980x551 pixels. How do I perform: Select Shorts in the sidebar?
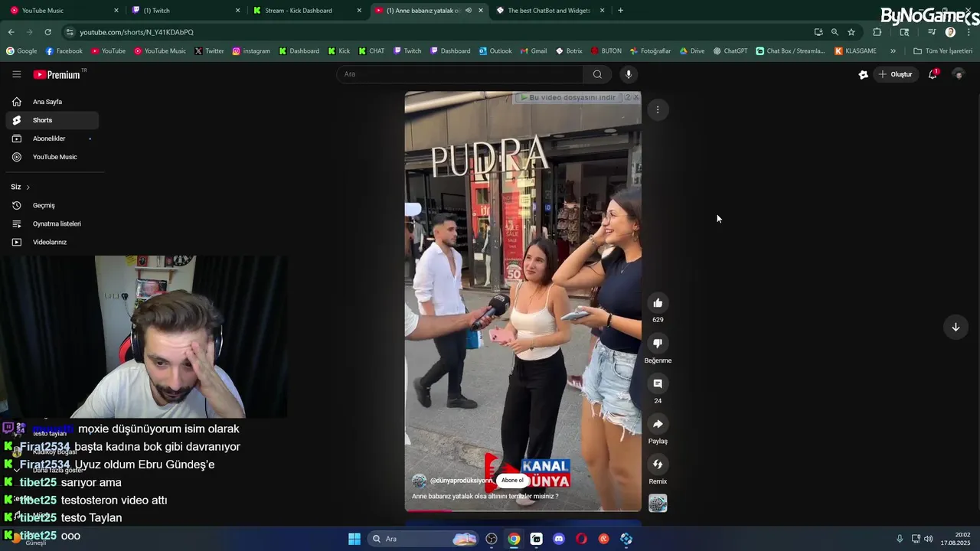coord(52,120)
